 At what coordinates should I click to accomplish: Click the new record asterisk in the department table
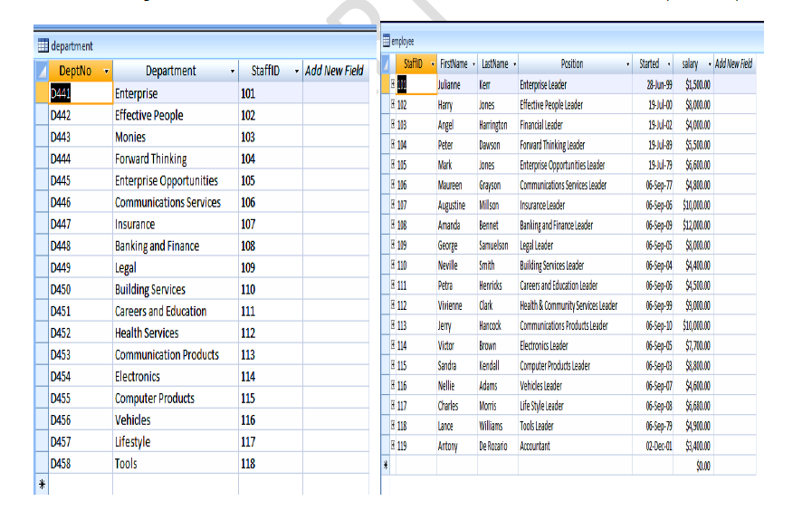42,486
